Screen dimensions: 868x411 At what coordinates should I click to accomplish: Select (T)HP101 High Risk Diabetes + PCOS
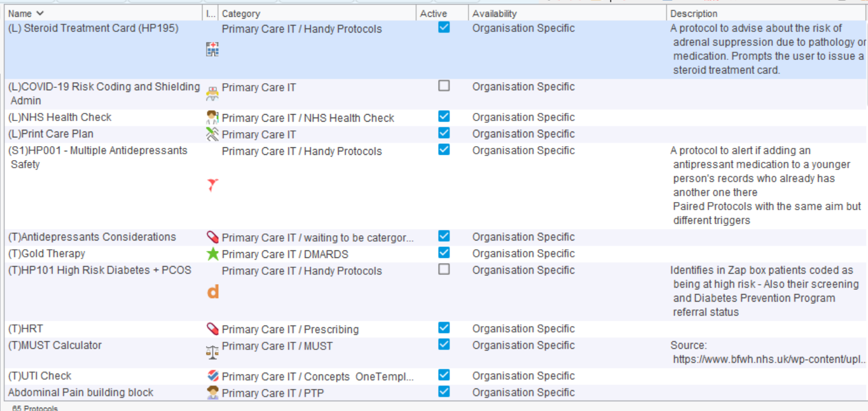pyautogui.click(x=99, y=270)
